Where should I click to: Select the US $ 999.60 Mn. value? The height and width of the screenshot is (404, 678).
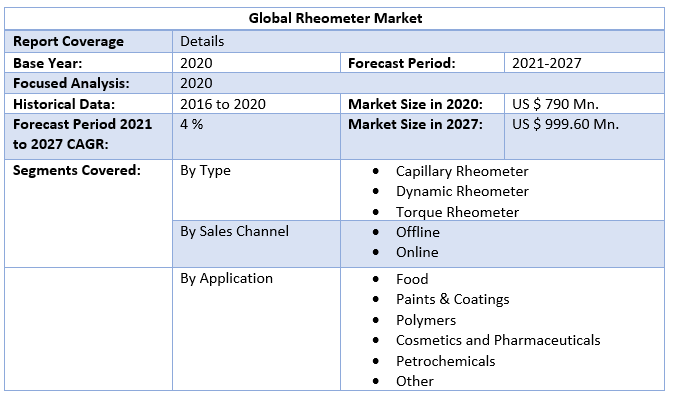565,124
